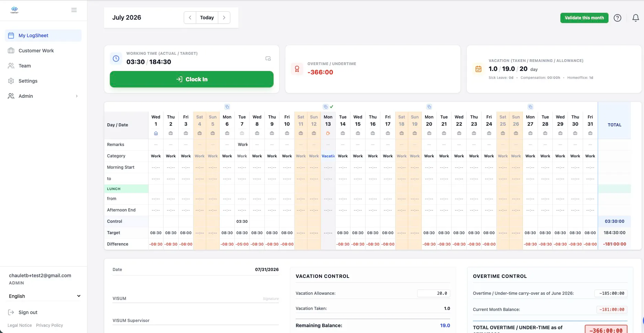Click the briefcase icon for Fri 17
The height and width of the screenshot is (333, 644).
tap(388, 133)
